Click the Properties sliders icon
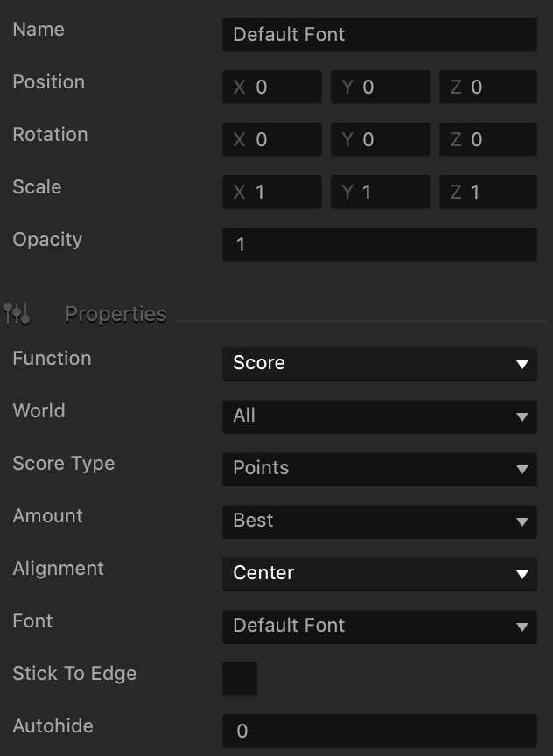The image size is (553, 756). pyautogui.click(x=17, y=314)
